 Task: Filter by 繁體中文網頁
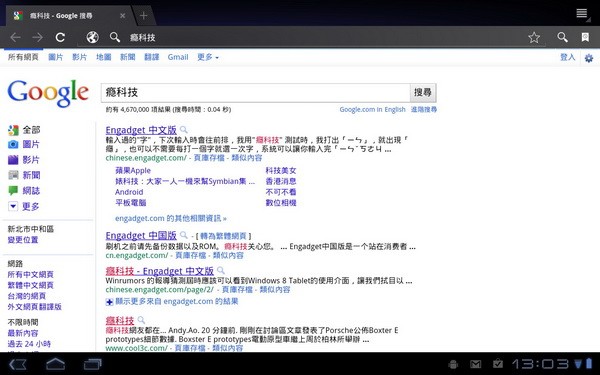(31, 285)
